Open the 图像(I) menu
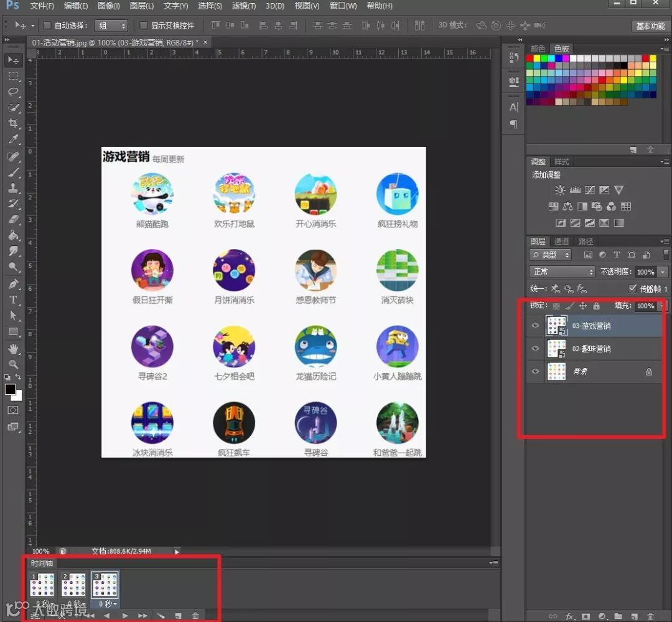The image size is (672, 622). click(x=108, y=6)
